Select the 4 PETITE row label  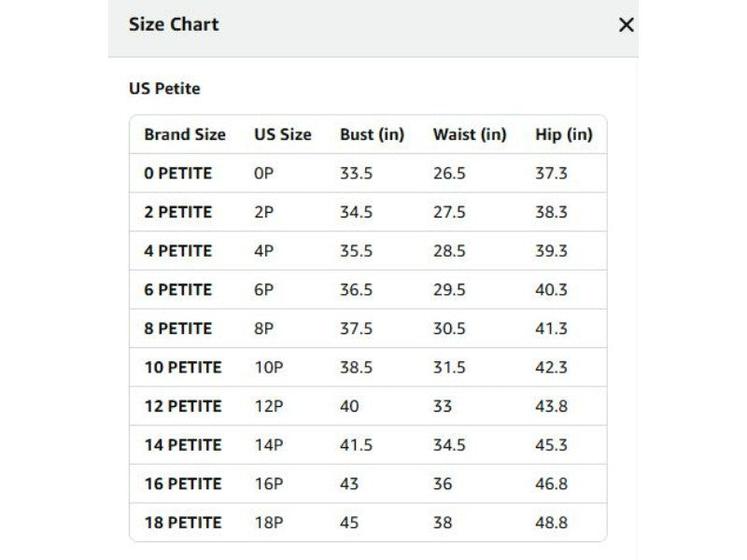pyautogui.click(x=178, y=251)
